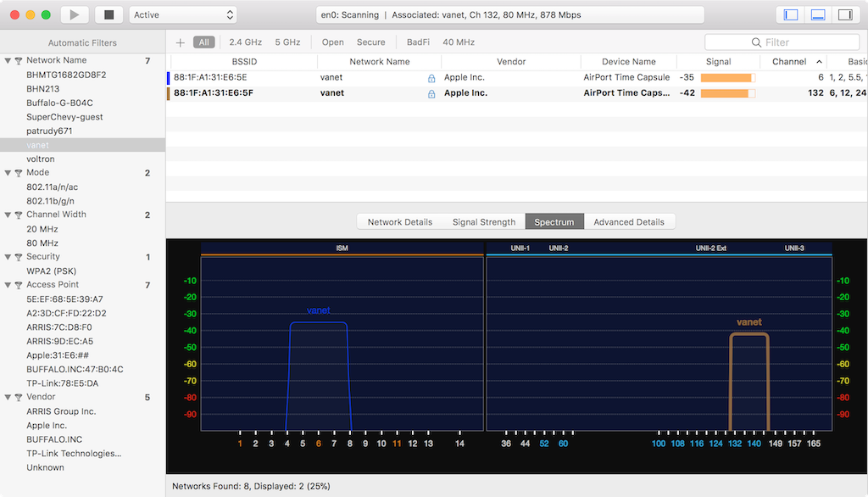The width and height of the screenshot is (868, 497).
Task: Select BHMTG1682GD8F2 network filter
Action: point(66,75)
